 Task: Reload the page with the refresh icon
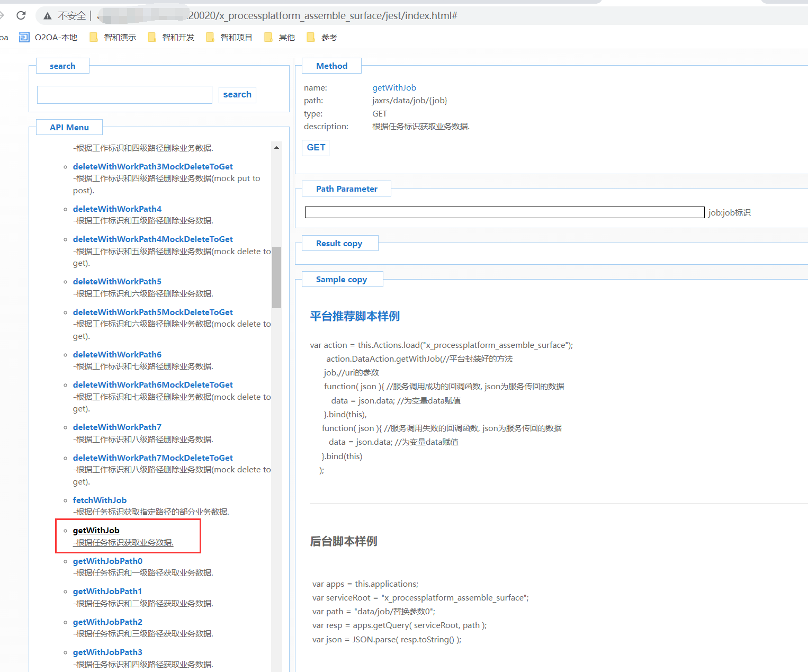tap(21, 15)
